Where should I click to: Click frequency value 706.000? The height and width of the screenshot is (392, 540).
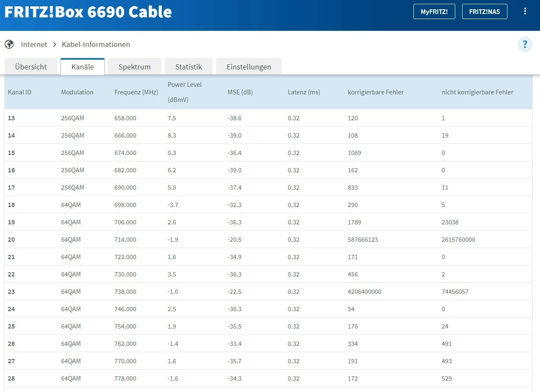[125, 222]
